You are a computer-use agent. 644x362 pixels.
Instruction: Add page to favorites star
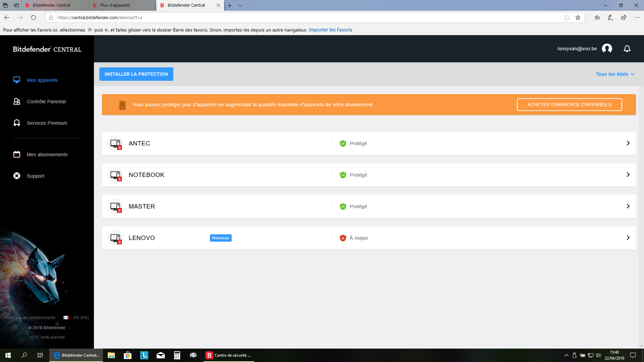[x=578, y=17]
